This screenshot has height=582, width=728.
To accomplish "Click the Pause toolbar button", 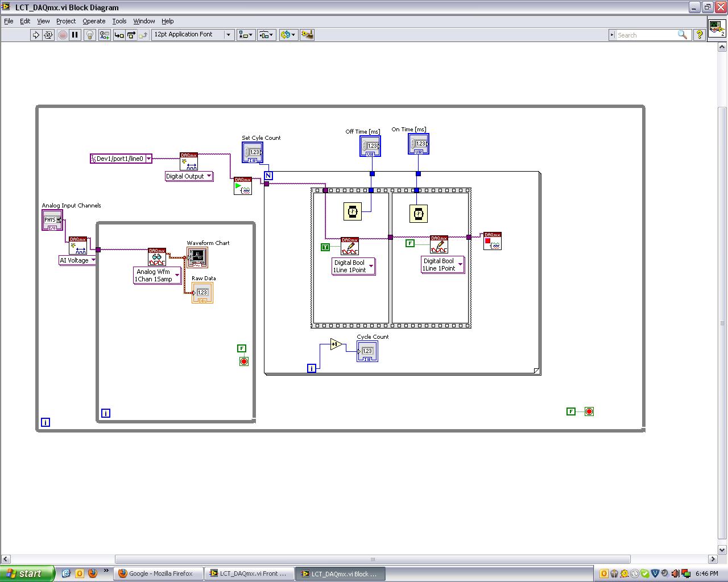I will click(75, 35).
